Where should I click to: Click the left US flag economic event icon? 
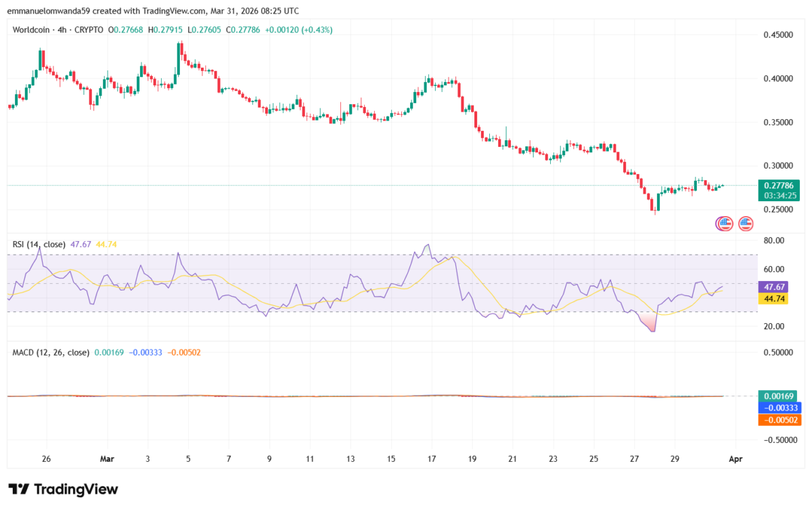tap(724, 223)
